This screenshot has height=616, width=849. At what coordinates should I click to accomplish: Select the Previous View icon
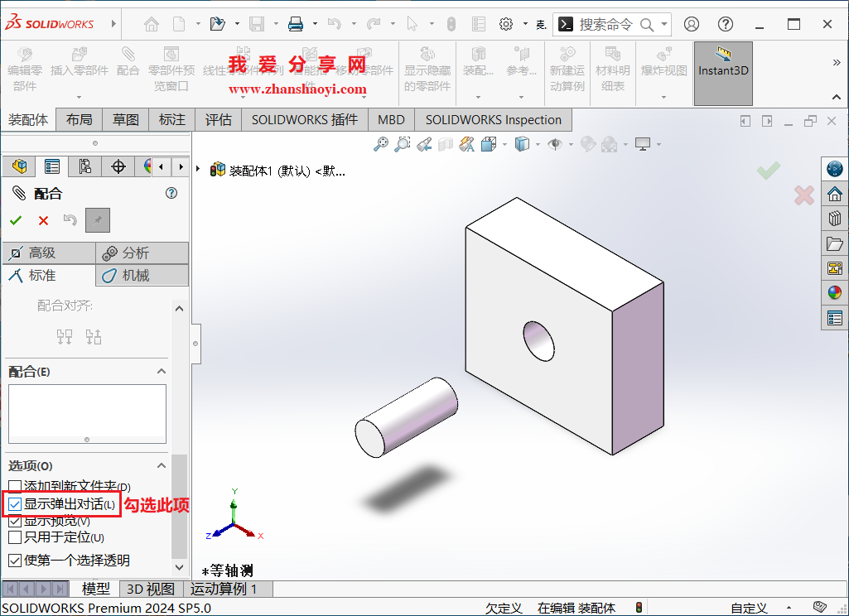tap(423, 143)
